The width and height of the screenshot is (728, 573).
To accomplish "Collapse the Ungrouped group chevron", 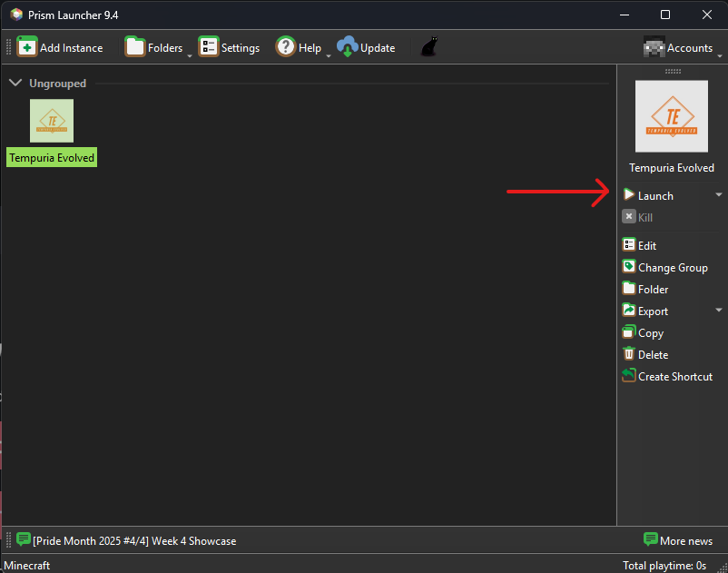I will [x=15, y=84].
